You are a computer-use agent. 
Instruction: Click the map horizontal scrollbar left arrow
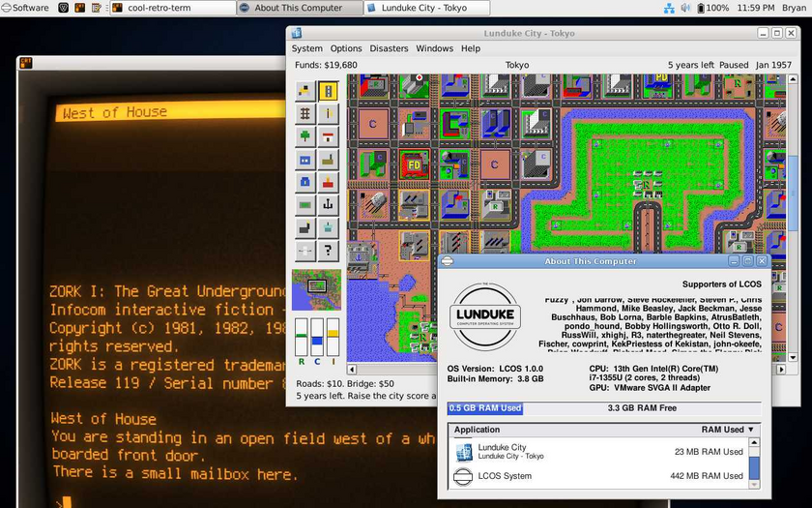coord(352,369)
